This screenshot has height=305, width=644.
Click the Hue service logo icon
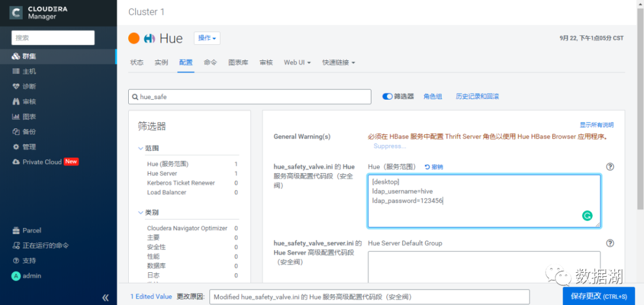tap(150, 39)
